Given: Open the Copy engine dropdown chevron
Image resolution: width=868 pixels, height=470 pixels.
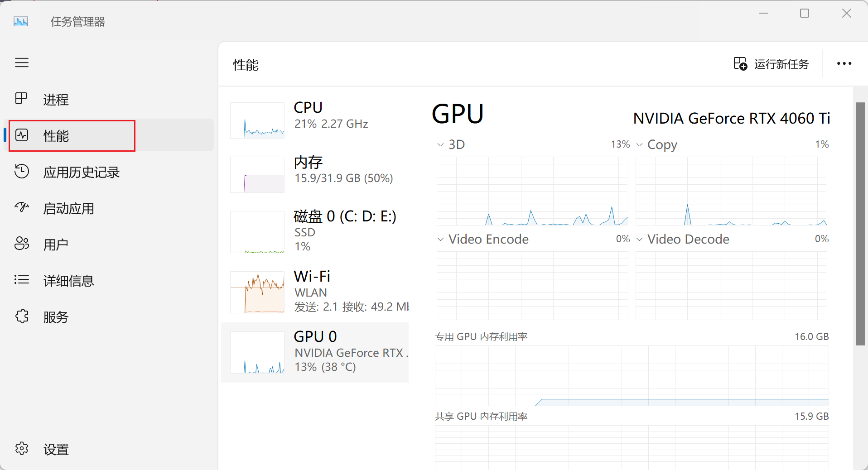Looking at the screenshot, I should click(640, 145).
